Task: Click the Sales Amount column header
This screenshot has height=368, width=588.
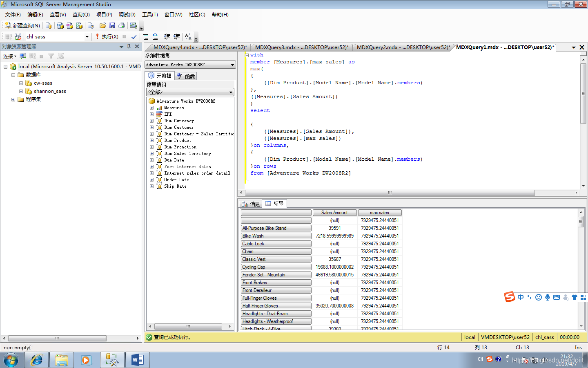Action: coord(334,213)
